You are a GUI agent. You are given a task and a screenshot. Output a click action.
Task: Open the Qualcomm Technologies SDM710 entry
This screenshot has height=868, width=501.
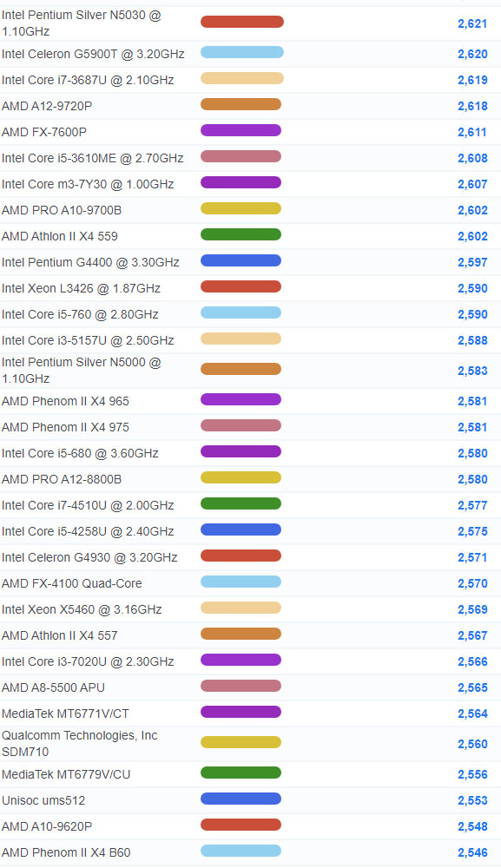[80, 744]
